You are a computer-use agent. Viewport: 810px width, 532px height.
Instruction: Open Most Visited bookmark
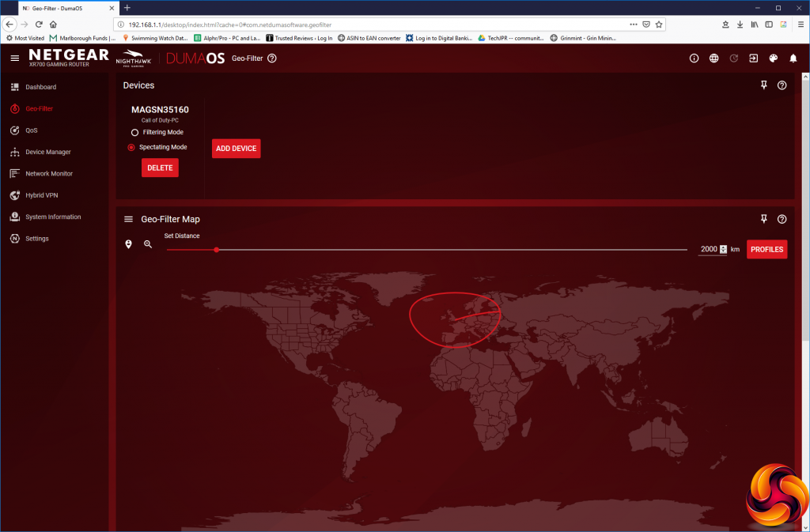(25, 38)
